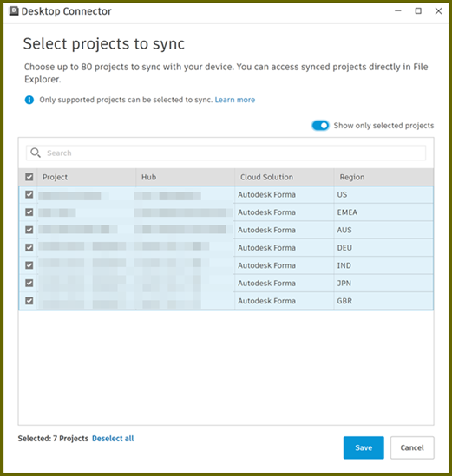The width and height of the screenshot is (452, 476).
Task: Select the GBR region cell
Action: click(x=383, y=301)
